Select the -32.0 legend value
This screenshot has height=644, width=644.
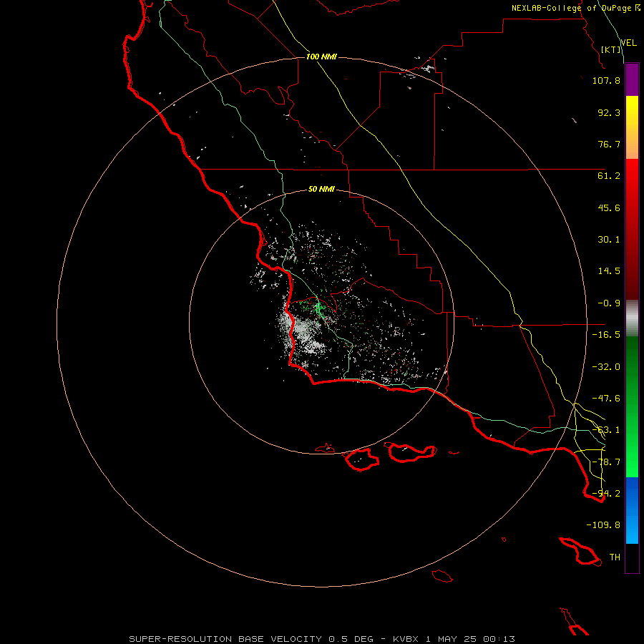[x=606, y=367]
